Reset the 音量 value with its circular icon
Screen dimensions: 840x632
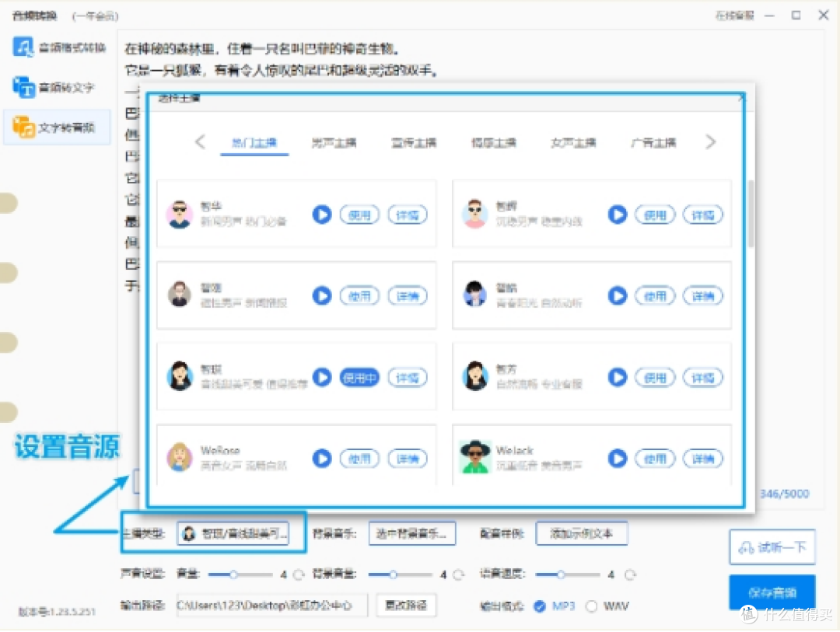click(x=299, y=574)
